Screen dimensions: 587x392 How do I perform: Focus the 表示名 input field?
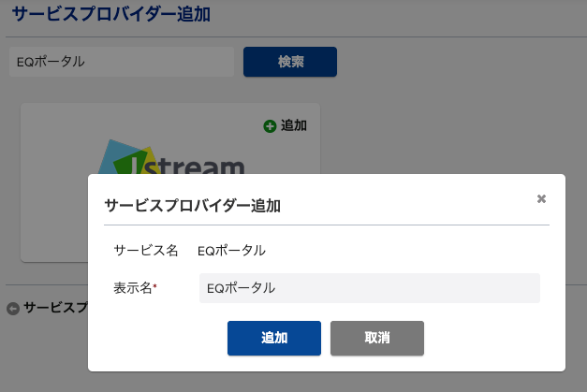click(x=370, y=288)
